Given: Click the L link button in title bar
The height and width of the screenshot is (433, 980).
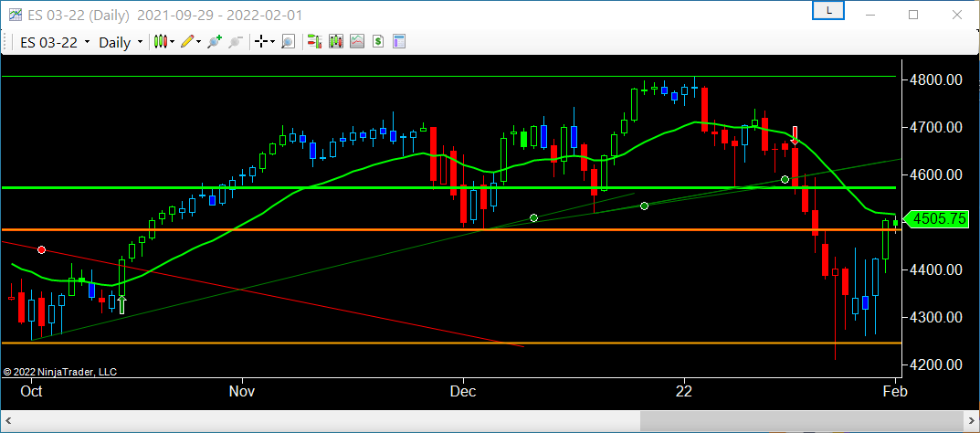Looking at the screenshot, I should [828, 11].
